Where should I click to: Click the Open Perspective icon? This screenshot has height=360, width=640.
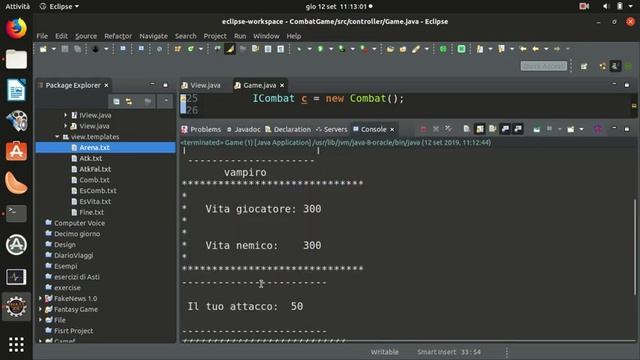coord(584,66)
